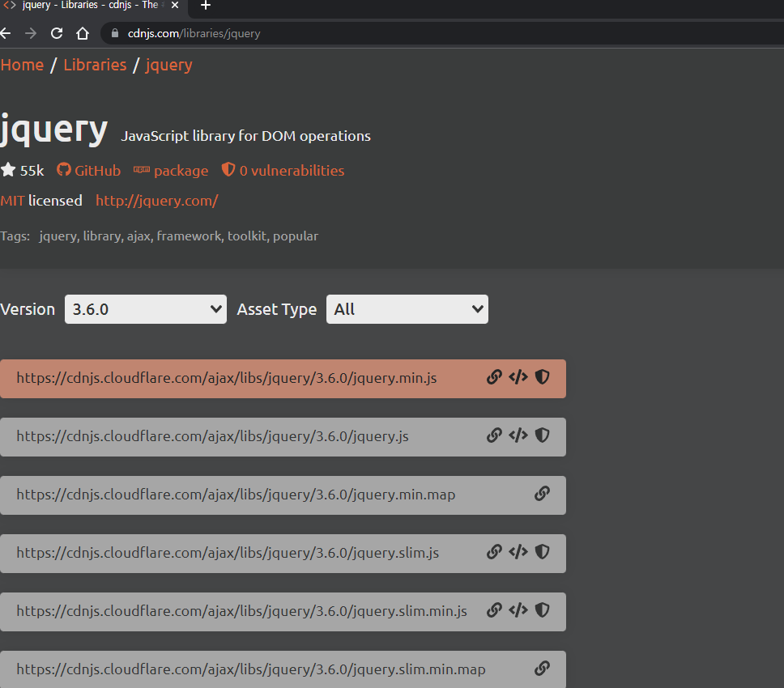Click the jquery.slim.min.map URL text
The height and width of the screenshot is (688, 784).
pyautogui.click(x=251, y=669)
